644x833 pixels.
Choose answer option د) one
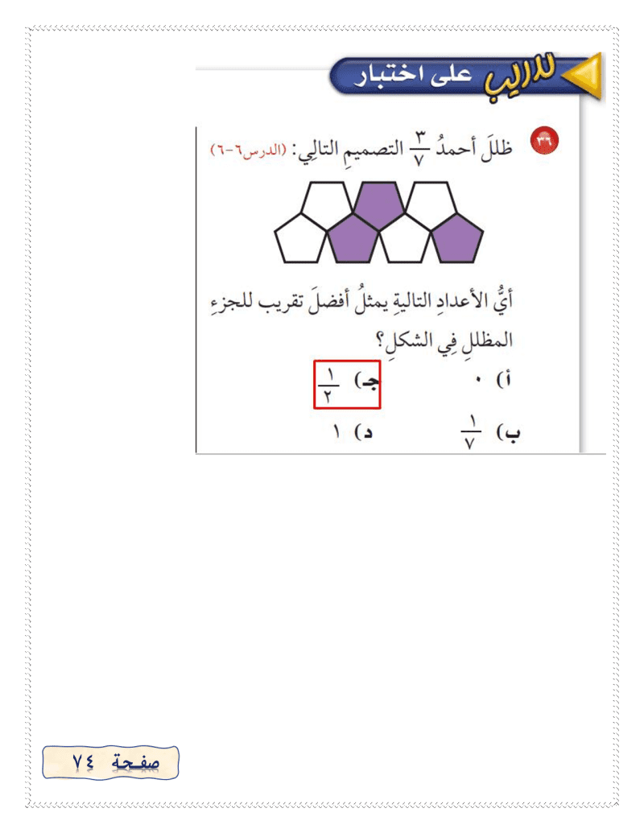click(x=353, y=431)
